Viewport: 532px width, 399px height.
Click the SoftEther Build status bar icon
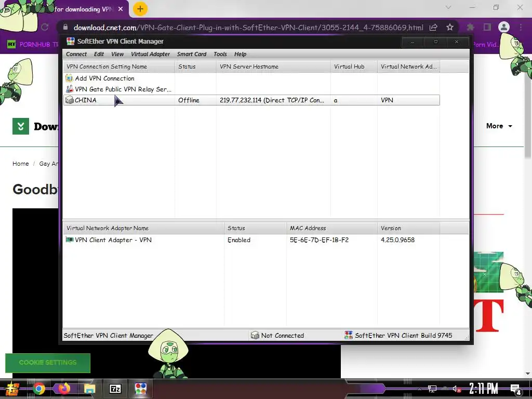point(349,335)
